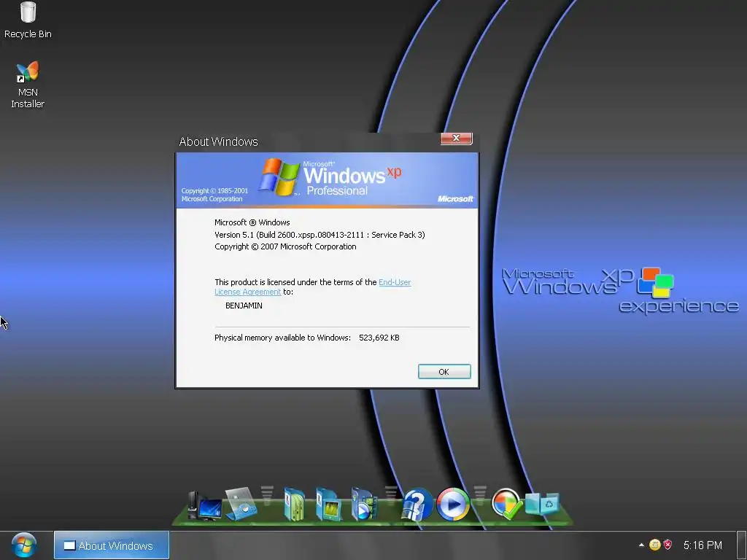Open the videos folder dock icon
747x560 pixels.
tap(363, 504)
